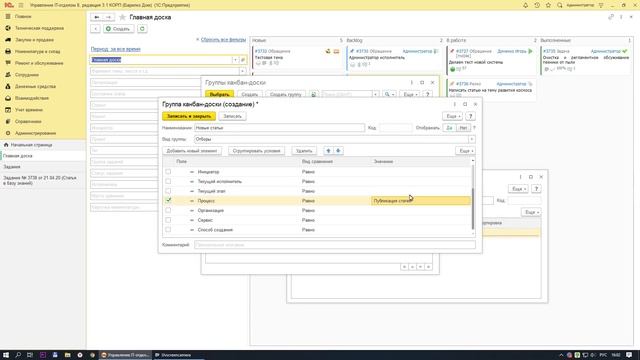Collapse the filter panel with the chevron button
Screen dimensions: 640x360
[x=95, y=29]
